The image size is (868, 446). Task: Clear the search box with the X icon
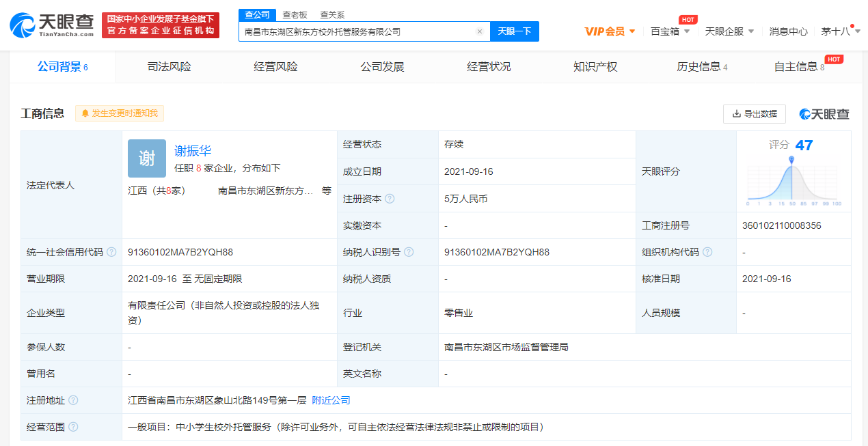coord(480,31)
